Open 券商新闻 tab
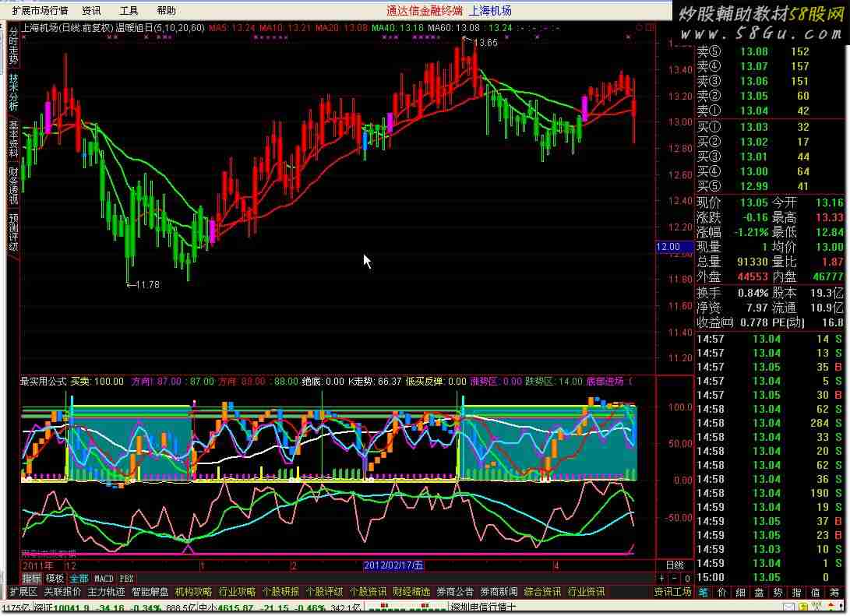 pos(499,592)
